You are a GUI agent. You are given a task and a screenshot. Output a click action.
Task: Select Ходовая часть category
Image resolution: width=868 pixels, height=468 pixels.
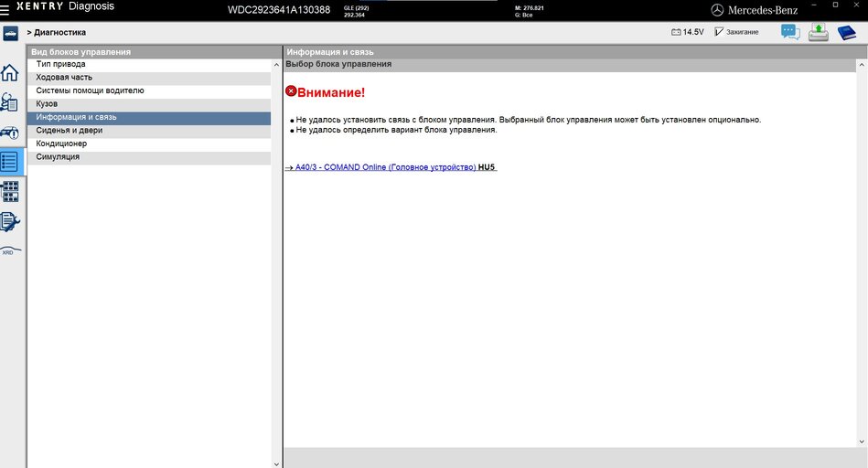click(149, 78)
